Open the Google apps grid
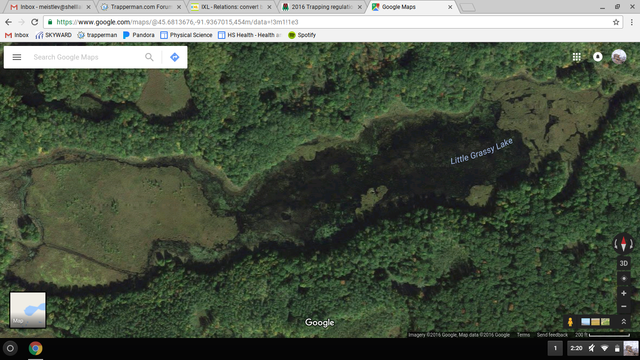This screenshot has height=360, width=640. coord(576,57)
